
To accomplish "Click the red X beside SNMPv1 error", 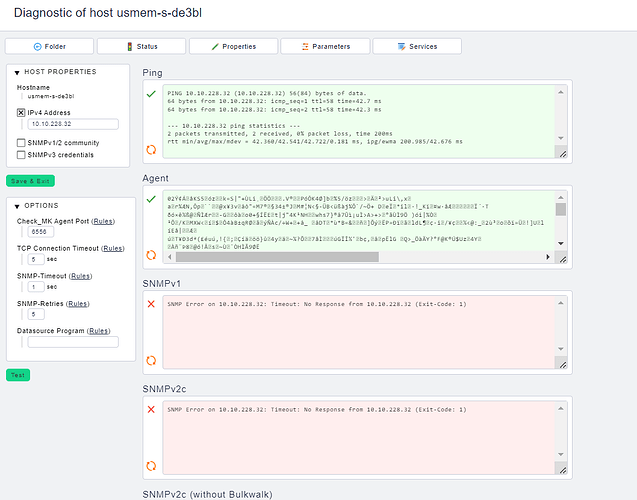I will tap(151, 303).
